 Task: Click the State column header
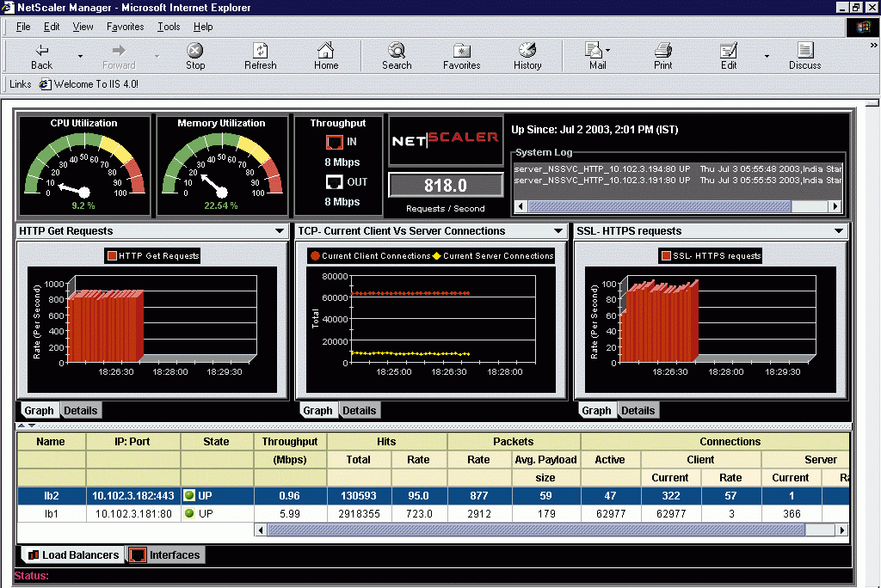click(216, 441)
